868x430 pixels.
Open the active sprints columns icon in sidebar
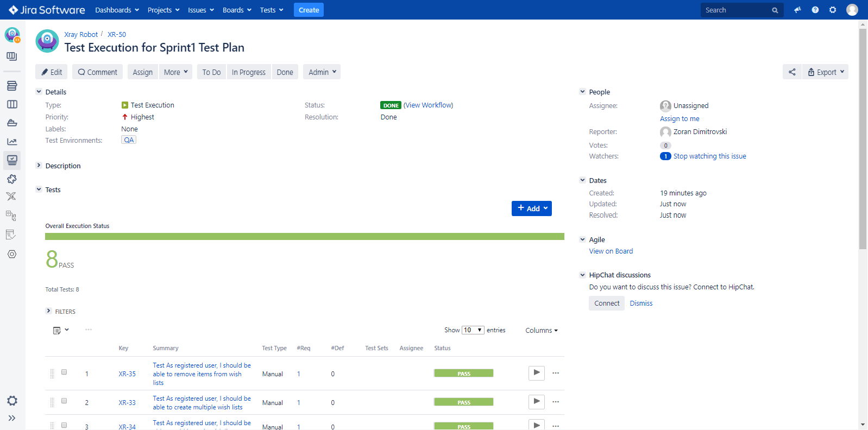pyautogui.click(x=12, y=104)
